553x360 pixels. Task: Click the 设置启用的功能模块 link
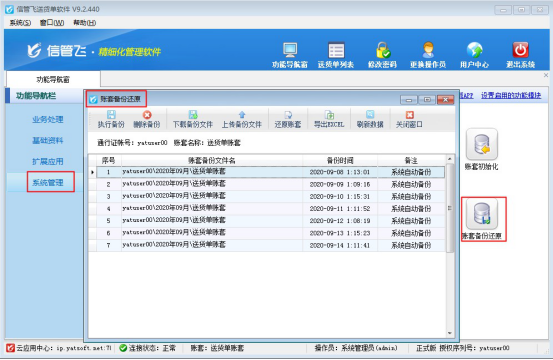pos(511,95)
